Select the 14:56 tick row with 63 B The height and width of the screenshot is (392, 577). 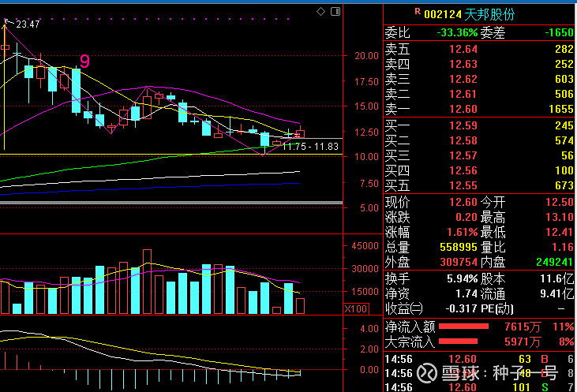(x=479, y=359)
